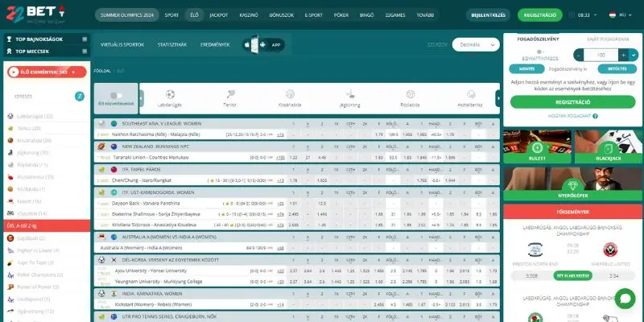Viewport: 644px width, 322px height.
Task: Expand +16 markets for Nakhon Ratchasima match
Action: pyautogui.click(x=280, y=134)
